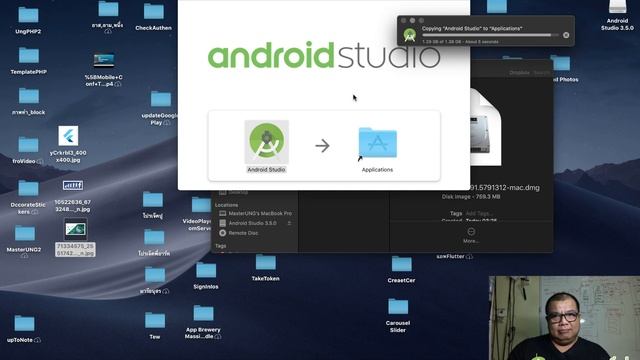Click the mac.dmg file name in Finder preview

pyautogui.click(x=505, y=188)
